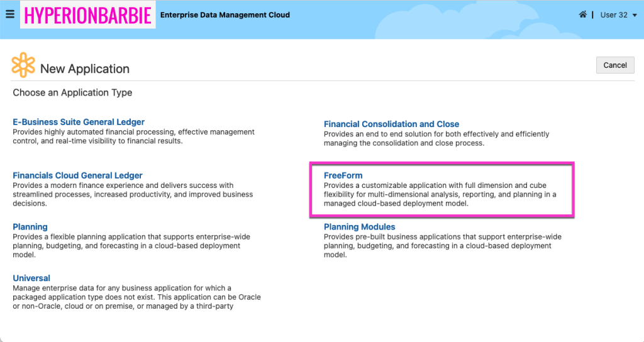Click the Planning Modules description paragraph
The image size is (644, 342).
[442, 246]
